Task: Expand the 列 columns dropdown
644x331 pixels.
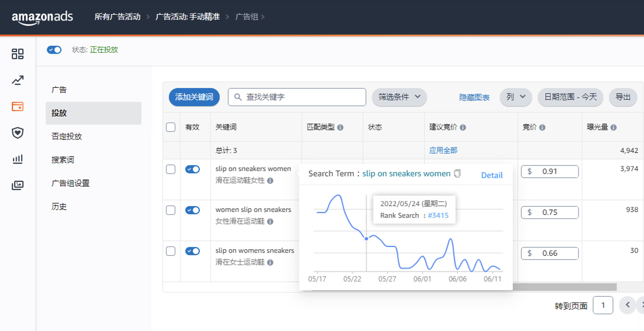Action: (515, 97)
